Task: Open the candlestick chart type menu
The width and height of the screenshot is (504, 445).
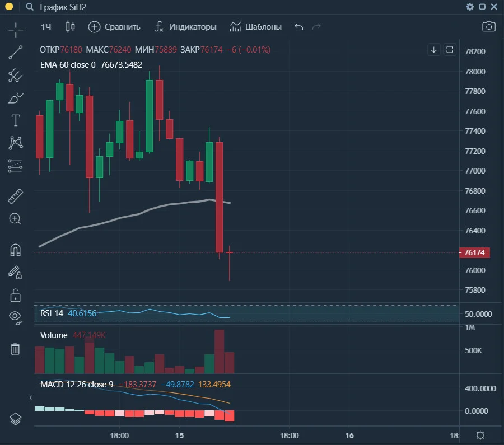Action: click(x=71, y=27)
